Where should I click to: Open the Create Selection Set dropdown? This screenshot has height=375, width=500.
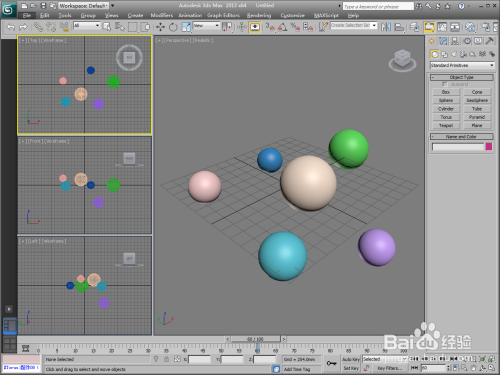[x=354, y=25]
